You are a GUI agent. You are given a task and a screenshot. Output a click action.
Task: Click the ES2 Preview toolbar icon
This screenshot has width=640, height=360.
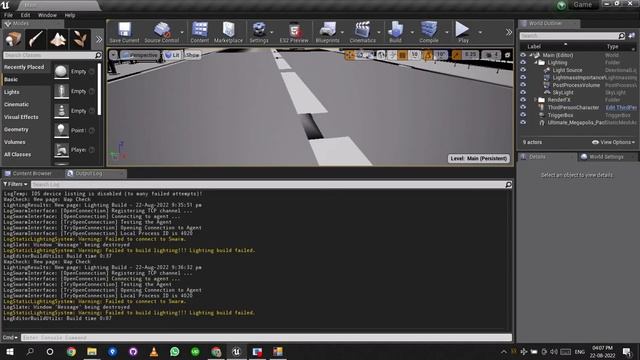(x=294, y=32)
